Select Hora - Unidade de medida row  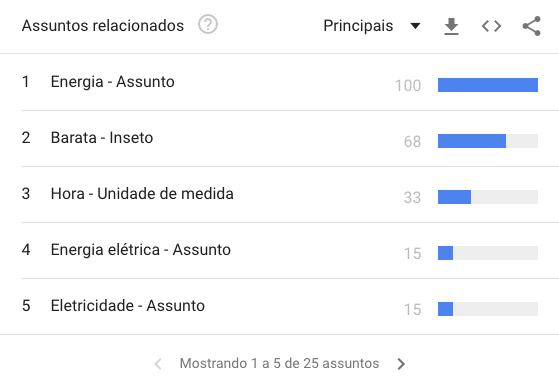point(280,194)
